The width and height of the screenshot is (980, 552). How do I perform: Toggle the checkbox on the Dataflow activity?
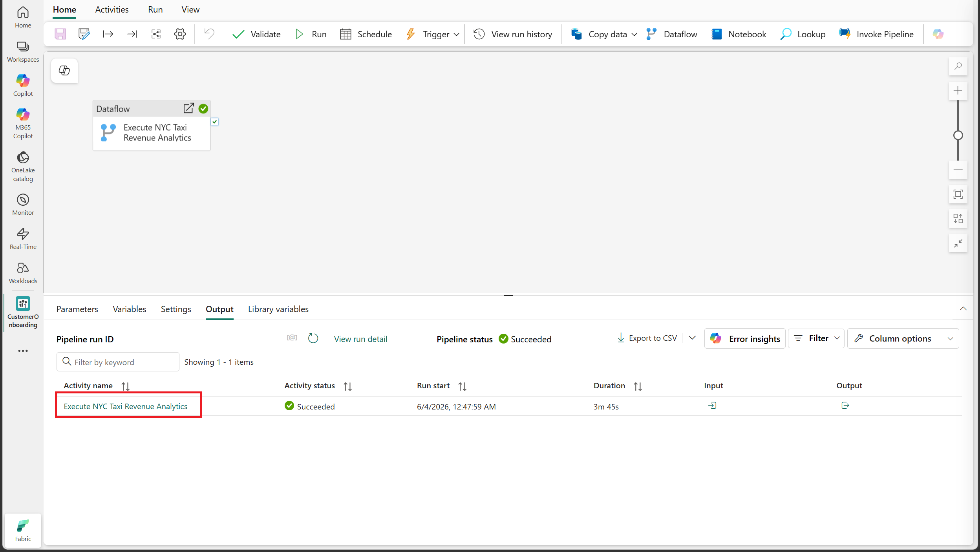coord(214,122)
